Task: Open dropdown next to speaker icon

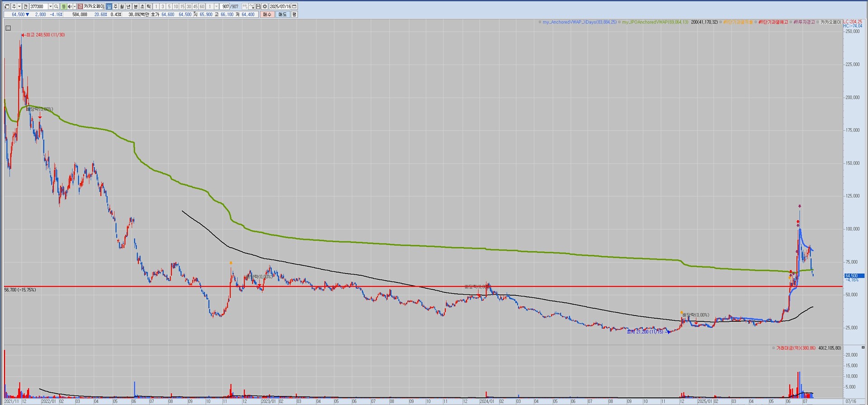Action: (74, 7)
